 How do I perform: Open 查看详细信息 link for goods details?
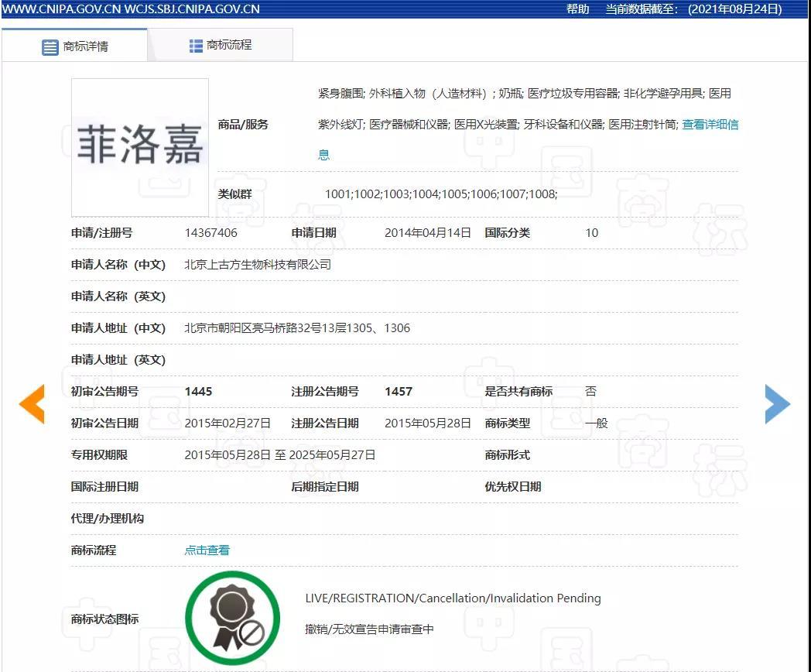point(710,125)
